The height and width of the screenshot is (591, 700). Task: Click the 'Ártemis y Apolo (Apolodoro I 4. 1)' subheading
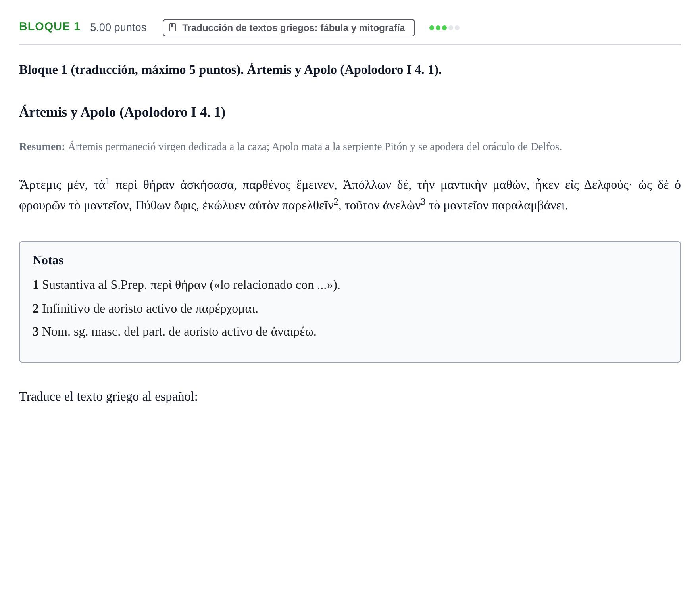[122, 112]
